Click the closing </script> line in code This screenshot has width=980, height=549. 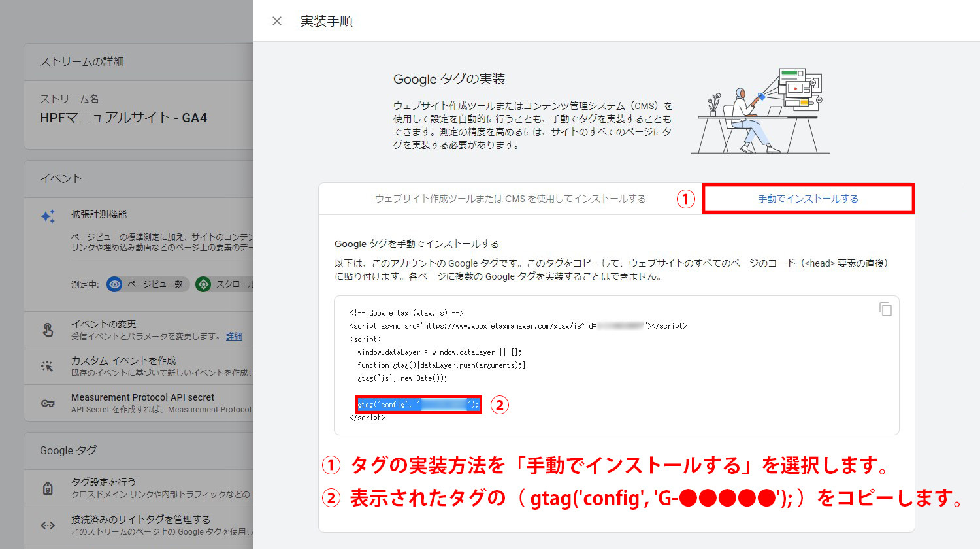pos(367,417)
